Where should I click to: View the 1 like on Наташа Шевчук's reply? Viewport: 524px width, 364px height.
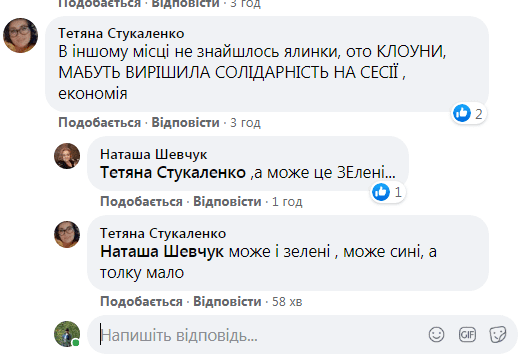click(x=388, y=192)
